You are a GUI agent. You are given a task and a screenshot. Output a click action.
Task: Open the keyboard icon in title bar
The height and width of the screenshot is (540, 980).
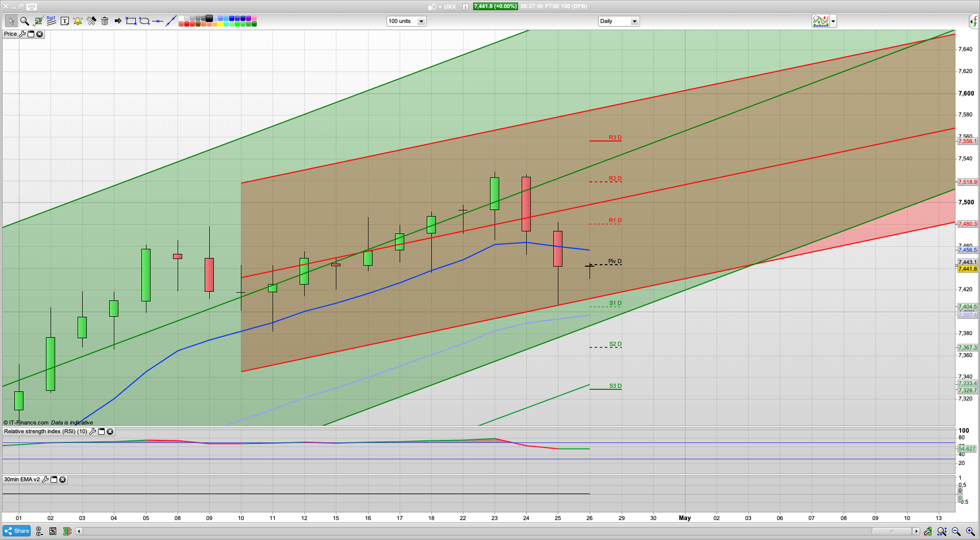(32, 7)
